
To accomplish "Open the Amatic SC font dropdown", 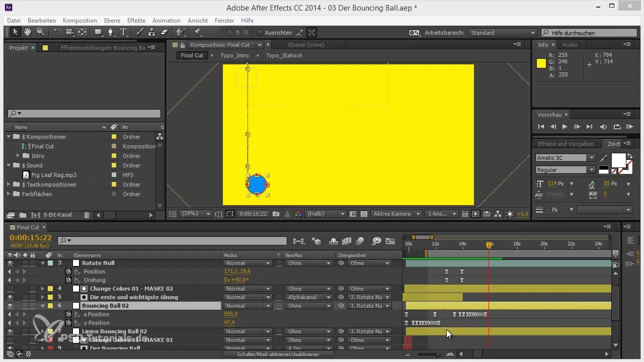I will click(x=566, y=158).
